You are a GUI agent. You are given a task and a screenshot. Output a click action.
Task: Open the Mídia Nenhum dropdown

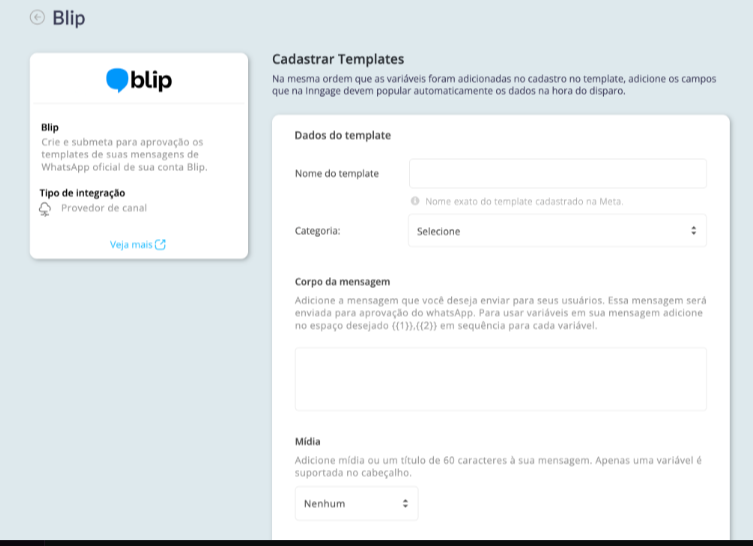356,503
